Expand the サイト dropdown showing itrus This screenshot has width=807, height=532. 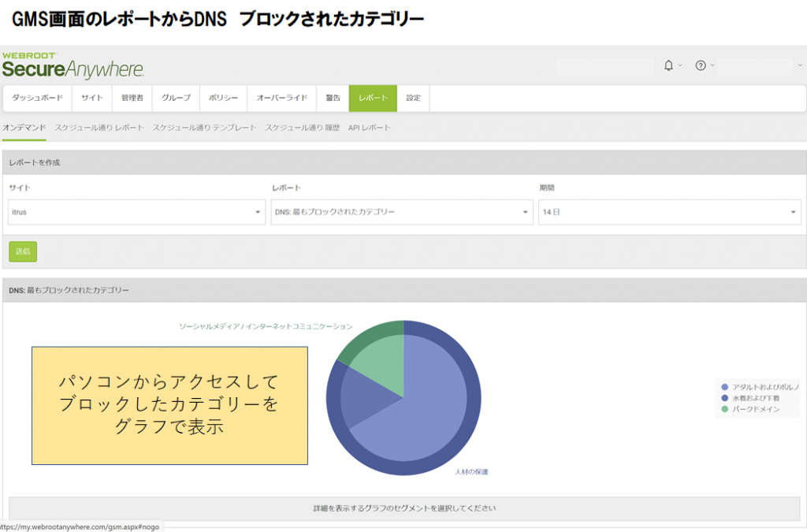point(136,212)
